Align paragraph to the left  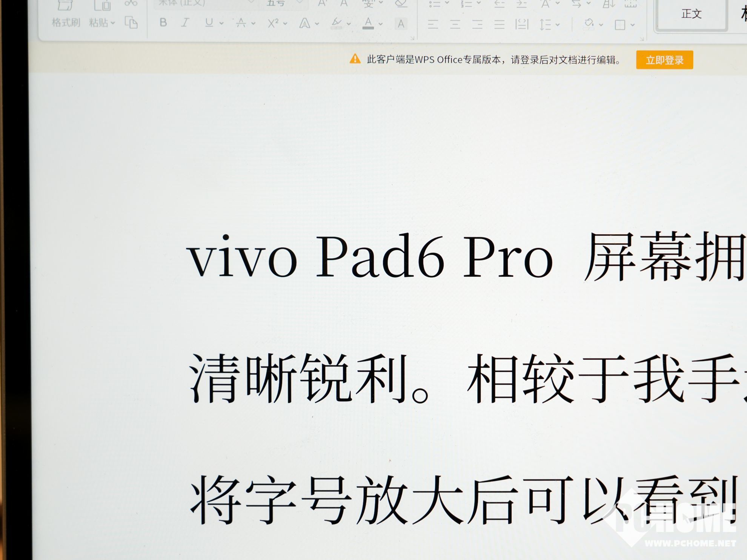(433, 25)
